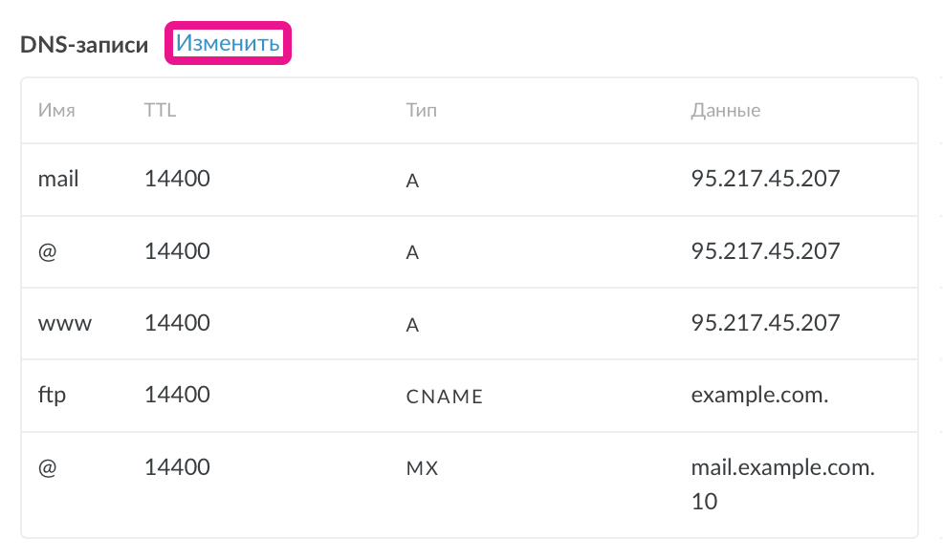943x560 pixels.
Task: Select the www record name
Action: (65, 323)
